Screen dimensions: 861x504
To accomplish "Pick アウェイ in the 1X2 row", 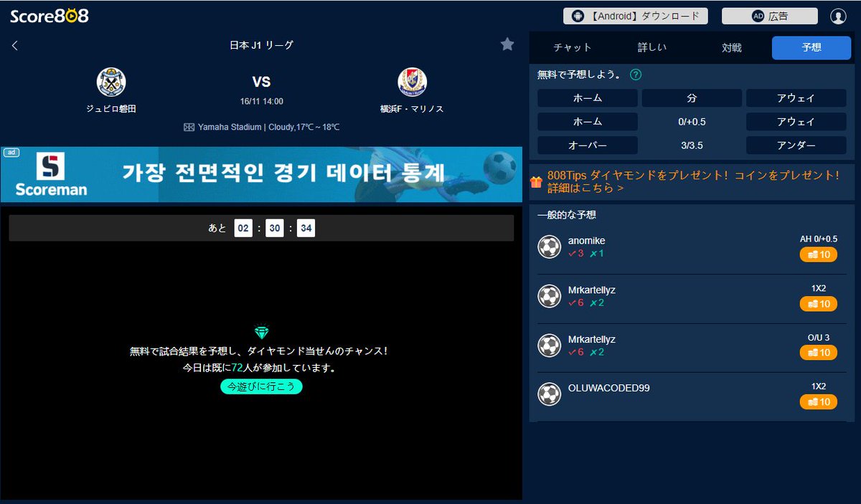I will [796, 98].
